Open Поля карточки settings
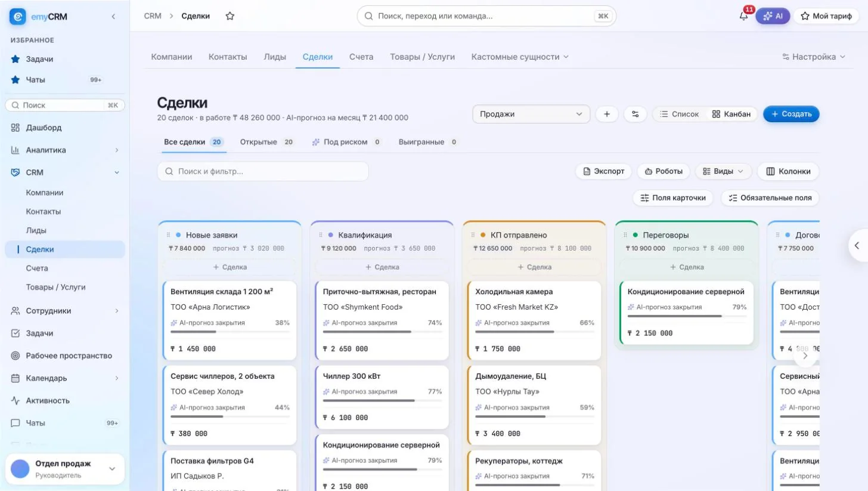 click(672, 197)
